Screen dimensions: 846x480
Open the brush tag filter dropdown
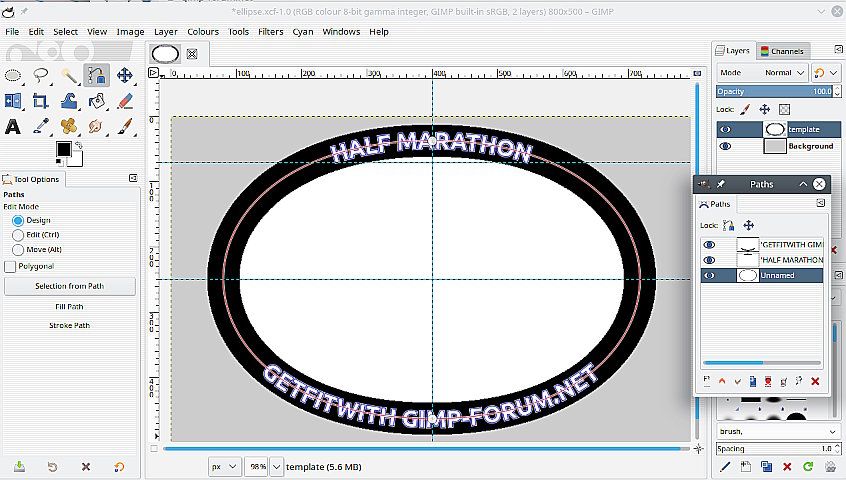[778, 431]
